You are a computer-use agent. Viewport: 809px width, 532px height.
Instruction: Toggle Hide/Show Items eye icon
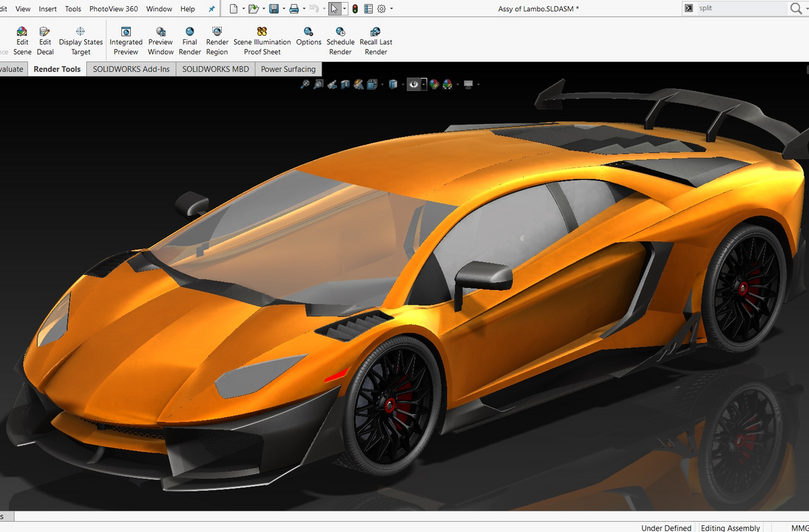414,84
